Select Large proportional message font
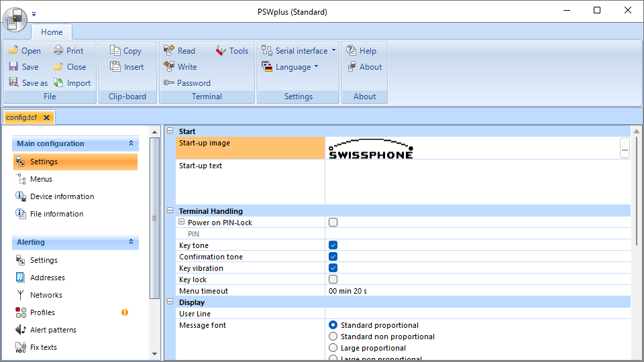 pyautogui.click(x=333, y=348)
